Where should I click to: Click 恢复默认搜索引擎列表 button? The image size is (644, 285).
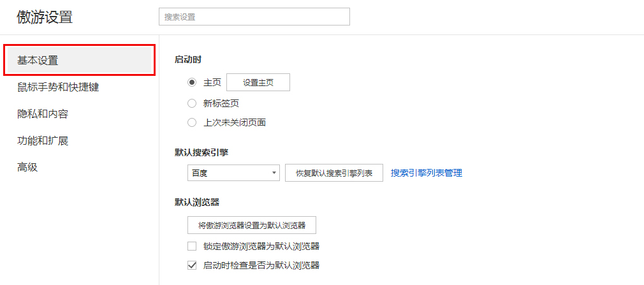pos(334,173)
